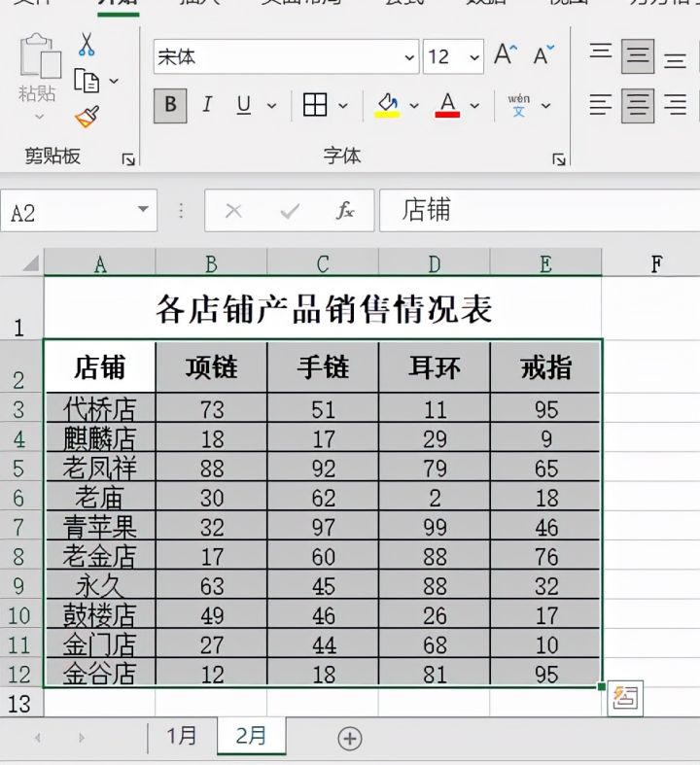The image size is (700, 765).
Task: Expand fill color palette arrow
Action: point(414,105)
